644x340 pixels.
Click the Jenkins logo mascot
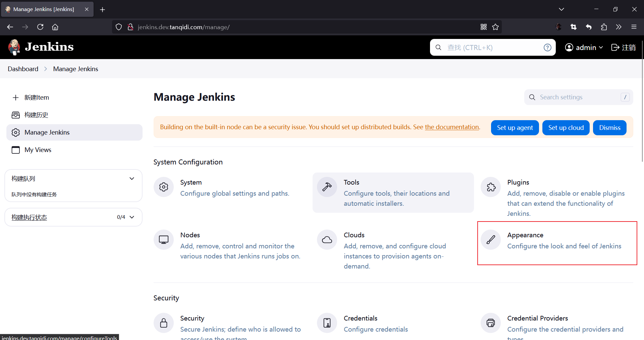click(x=14, y=47)
